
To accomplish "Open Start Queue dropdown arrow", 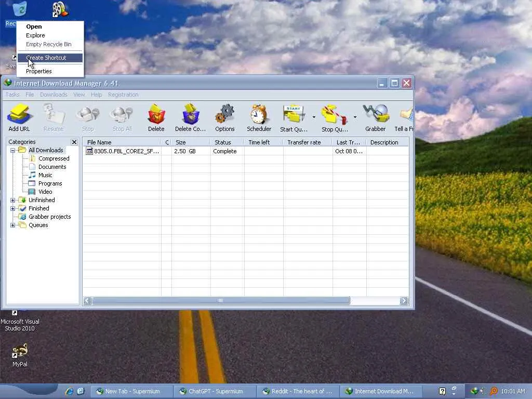I will click(x=314, y=117).
